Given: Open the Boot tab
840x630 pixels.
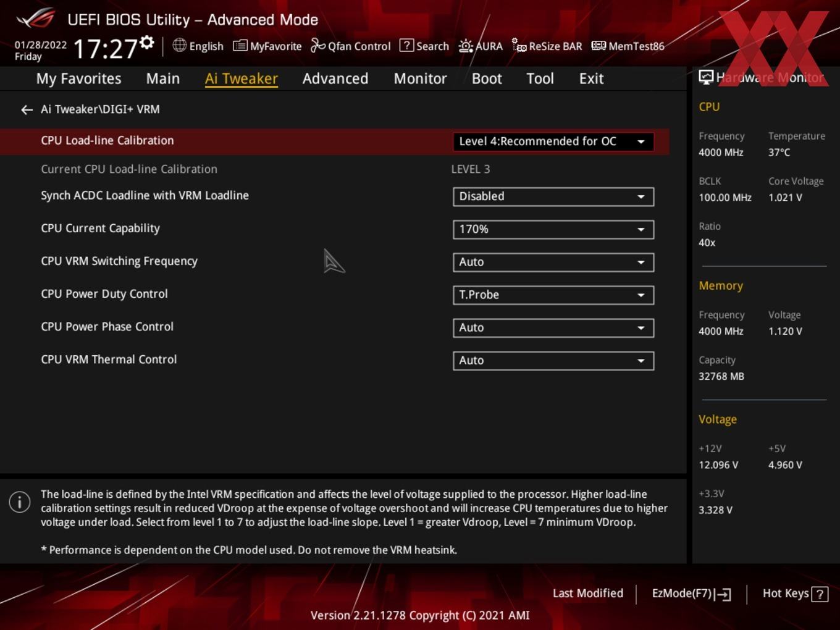Looking at the screenshot, I should click(x=487, y=79).
